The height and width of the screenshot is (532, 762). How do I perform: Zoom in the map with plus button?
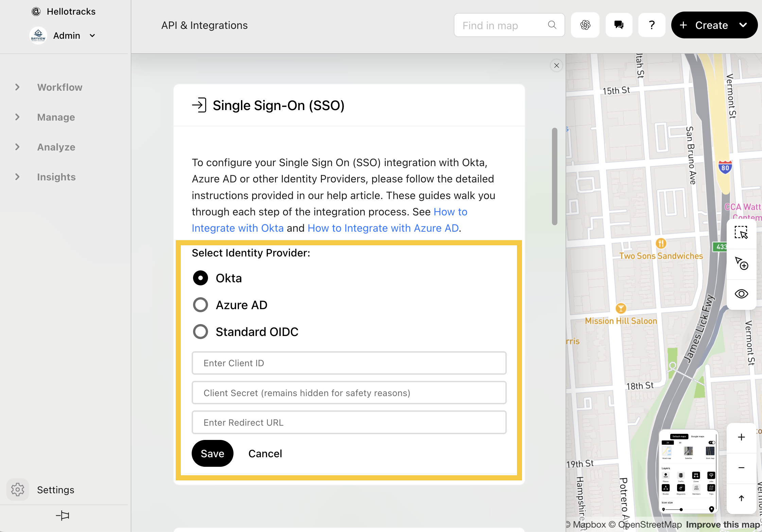741,437
